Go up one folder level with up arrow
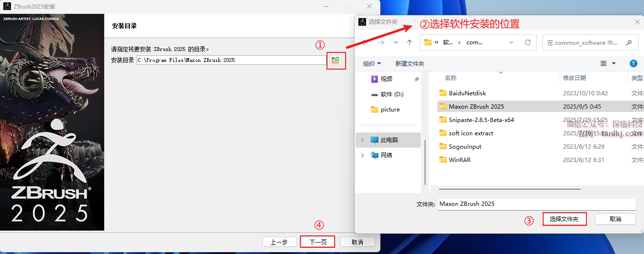Image resolution: width=644 pixels, height=254 pixels. click(x=410, y=42)
